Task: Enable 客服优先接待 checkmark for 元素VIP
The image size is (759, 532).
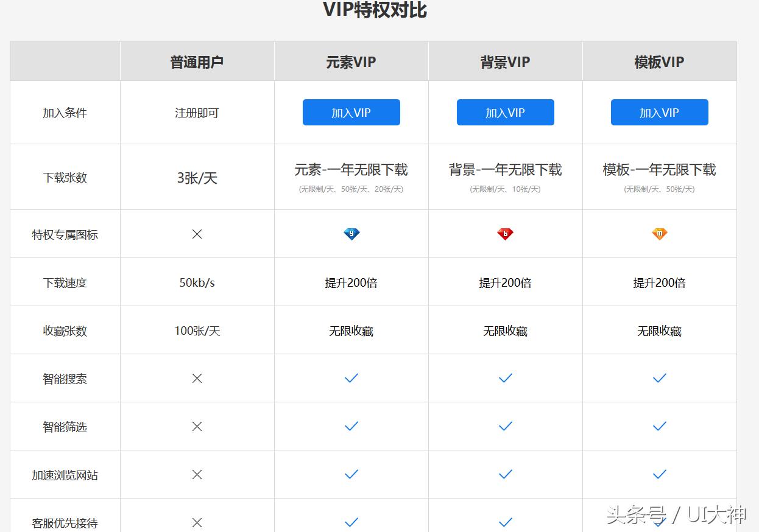Action: (x=351, y=522)
